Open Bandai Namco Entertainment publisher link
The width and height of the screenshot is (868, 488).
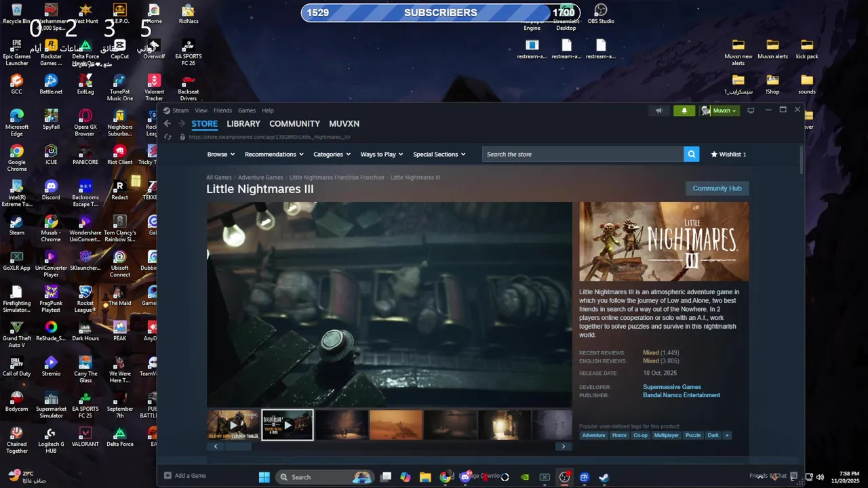681,395
